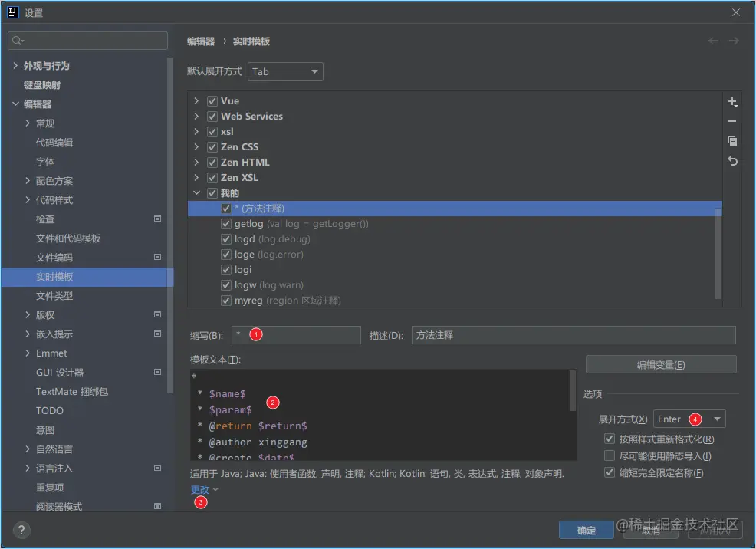Screen dimensions: 756x549
Task: Focus the settings search box
Action: click(x=87, y=41)
